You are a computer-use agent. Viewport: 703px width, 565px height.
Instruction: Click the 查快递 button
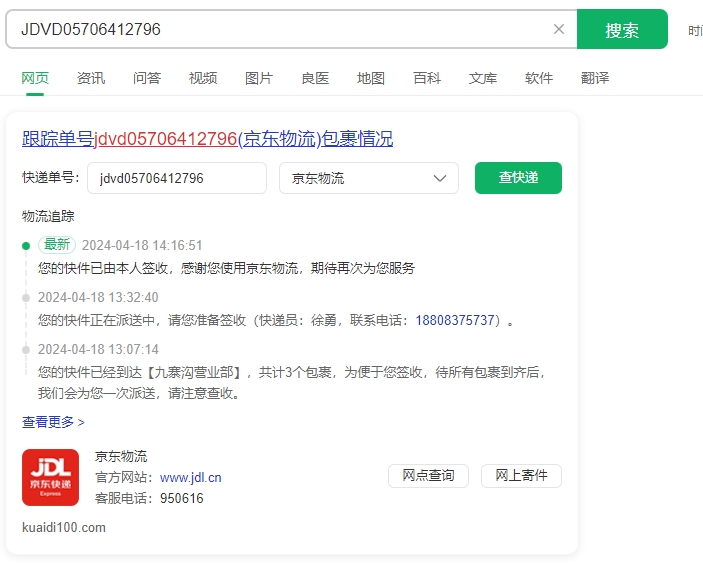click(x=518, y=178)
